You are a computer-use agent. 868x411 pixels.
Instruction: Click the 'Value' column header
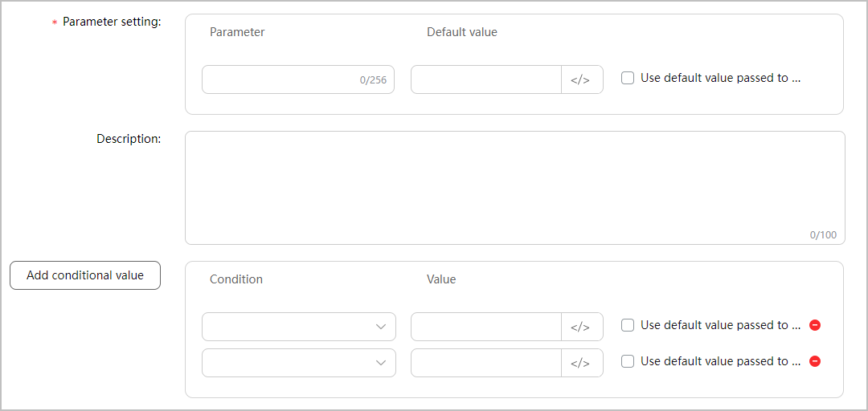pyautogui.click(x=441, y=279)
